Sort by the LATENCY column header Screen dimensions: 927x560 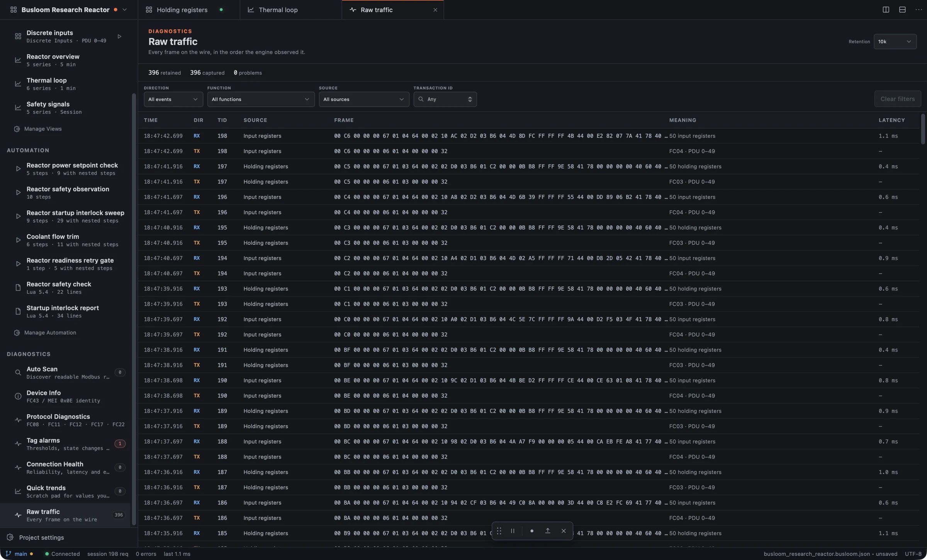891,120
